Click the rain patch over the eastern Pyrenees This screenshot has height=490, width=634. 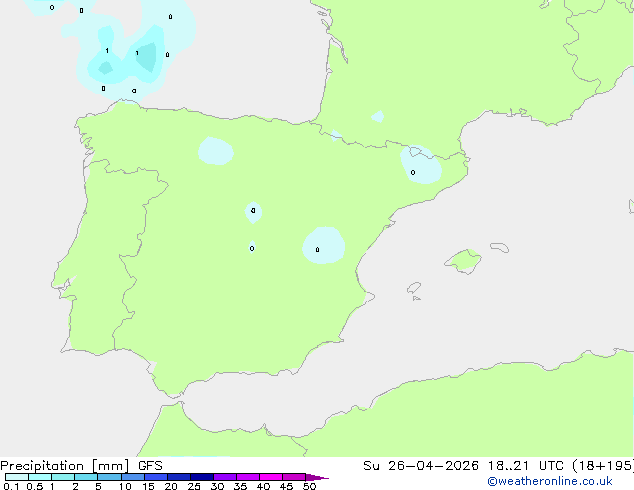click(x=421, y=165)
